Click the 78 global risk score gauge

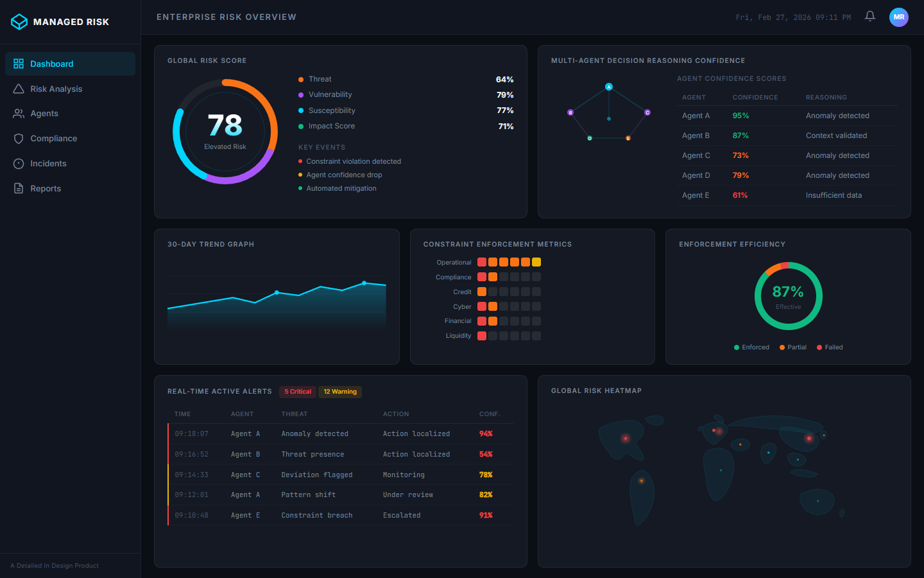click(x=225, y=132)
